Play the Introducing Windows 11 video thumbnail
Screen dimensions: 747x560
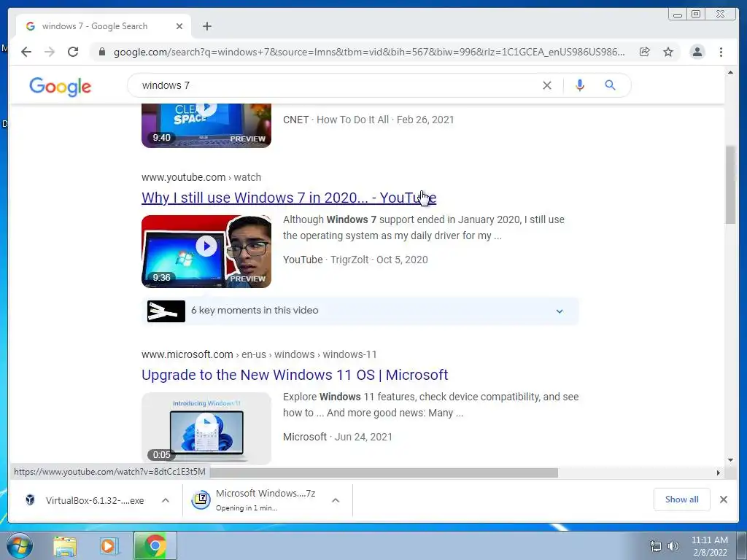206,429
